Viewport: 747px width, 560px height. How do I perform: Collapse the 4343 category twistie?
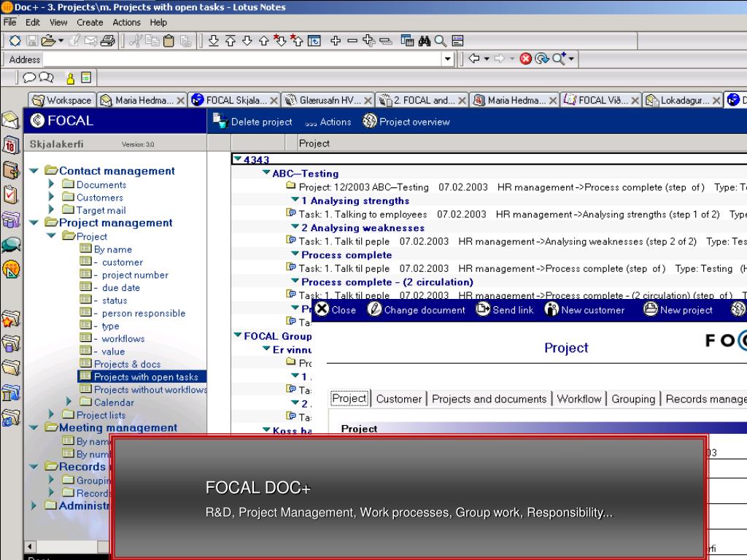pos(238,159)
